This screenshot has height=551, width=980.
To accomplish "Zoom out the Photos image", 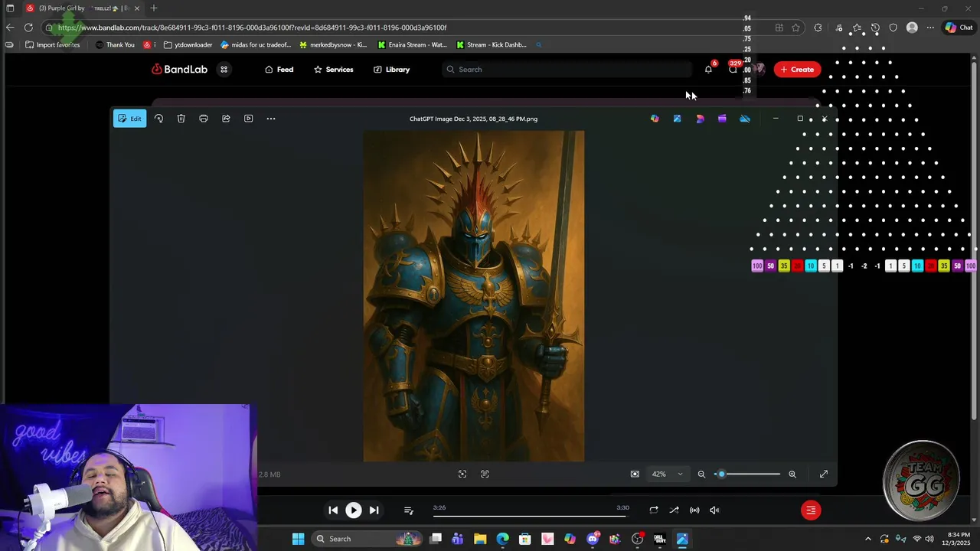I will point(701,474).
